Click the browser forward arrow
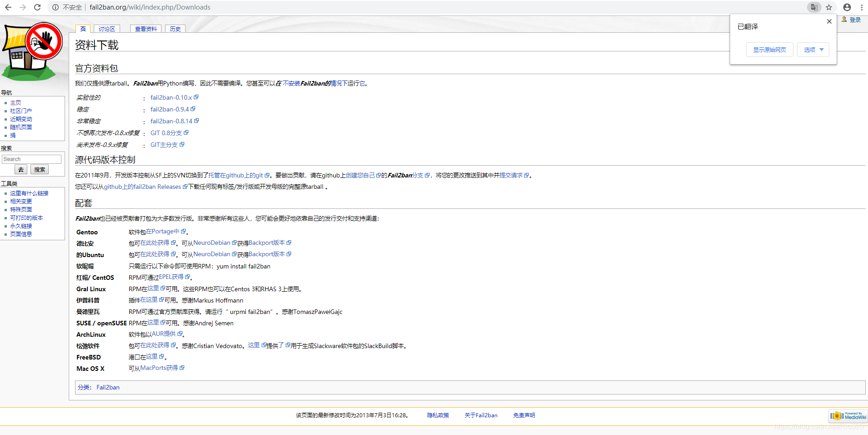 click(x=23, y=7)
